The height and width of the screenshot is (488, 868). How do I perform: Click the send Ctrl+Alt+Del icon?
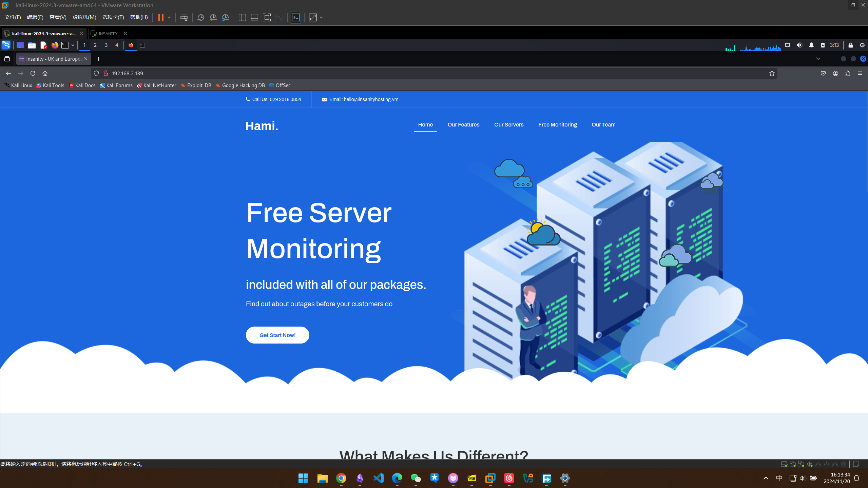(x=184, y=18)
